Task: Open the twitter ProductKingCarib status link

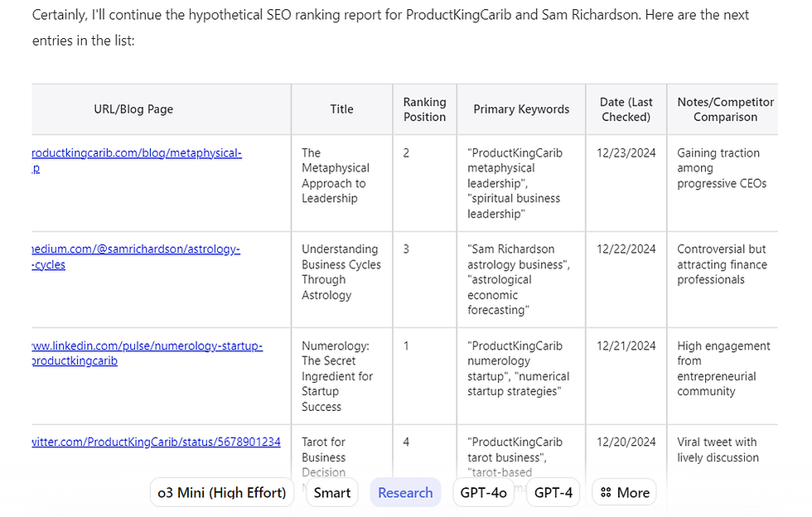Action: click(156, 442)
